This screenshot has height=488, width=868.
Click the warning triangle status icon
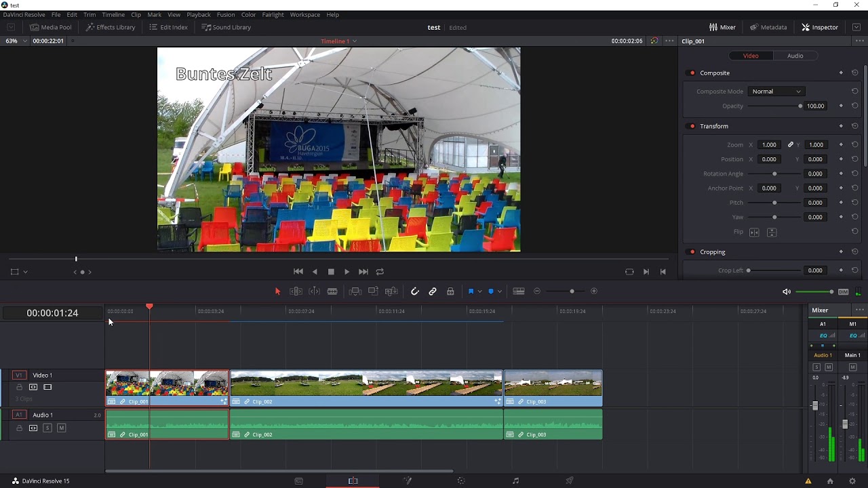click(x=808, y=481)
